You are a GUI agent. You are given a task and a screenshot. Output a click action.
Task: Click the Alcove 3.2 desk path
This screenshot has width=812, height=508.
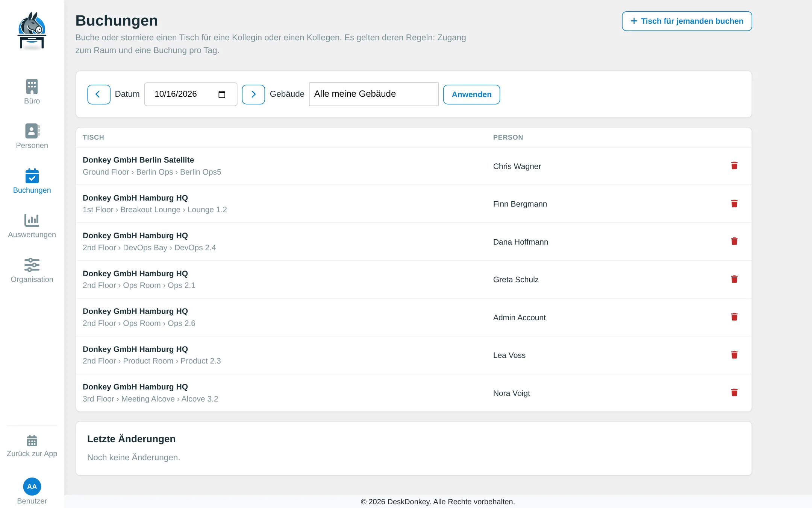[150, 399]
